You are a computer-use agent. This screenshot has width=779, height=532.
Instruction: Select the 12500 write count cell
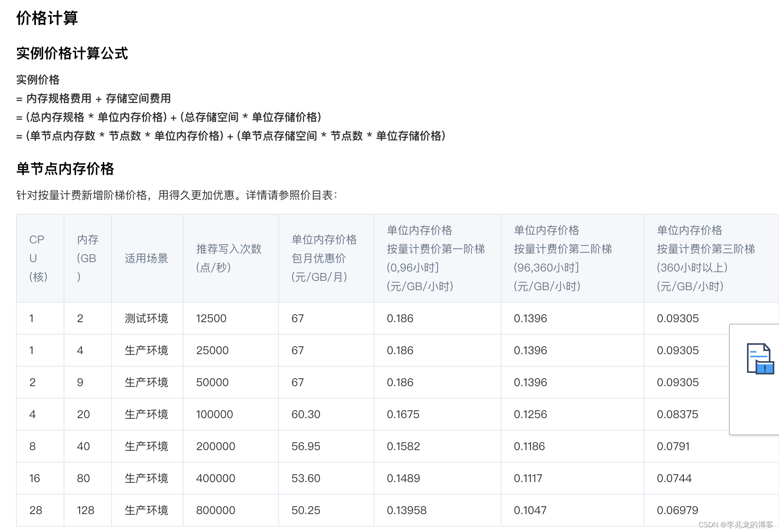tap(211, 319)
